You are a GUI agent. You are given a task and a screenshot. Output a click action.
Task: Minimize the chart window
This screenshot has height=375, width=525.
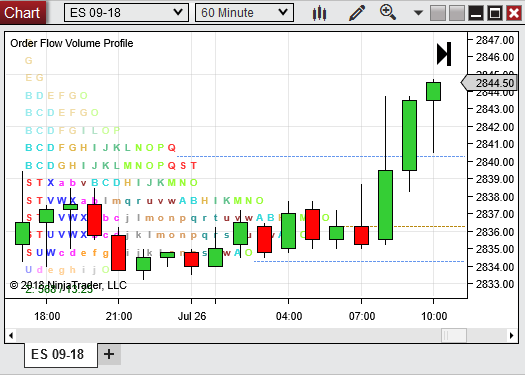[476, 13]
